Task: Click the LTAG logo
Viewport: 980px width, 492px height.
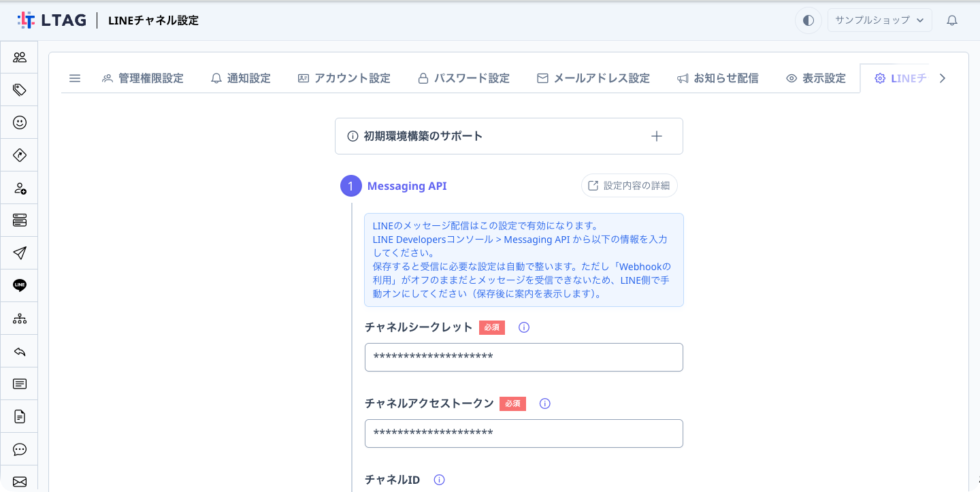Action: [x=52, y=20]
